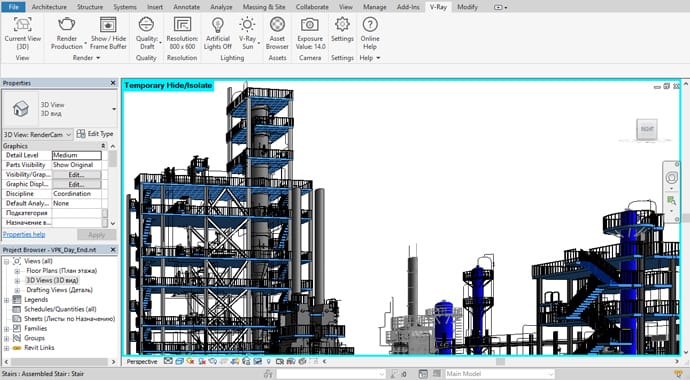This screenshot has width=690, height=380.
Task: Expand Floor Plans in Project Browser
Action: [x=17, y=271]
